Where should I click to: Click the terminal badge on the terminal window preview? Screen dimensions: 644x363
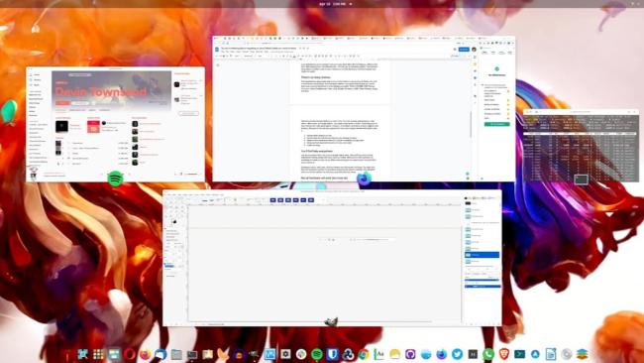pyautogui.click(x=582, y=180)
